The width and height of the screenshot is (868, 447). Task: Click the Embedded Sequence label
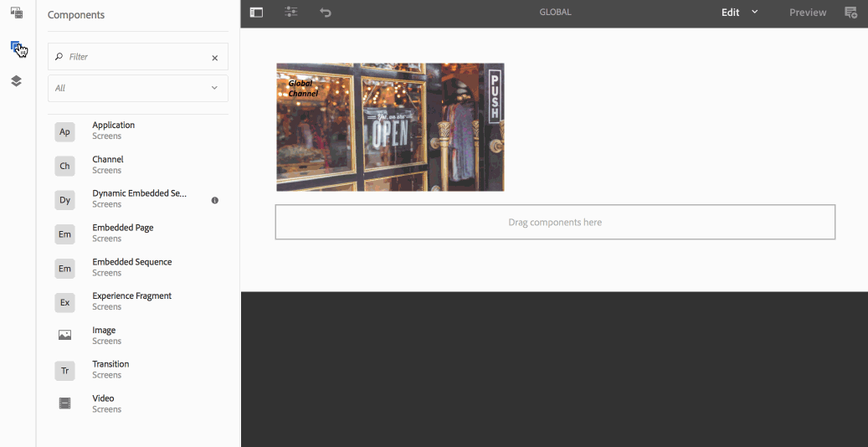132,262
